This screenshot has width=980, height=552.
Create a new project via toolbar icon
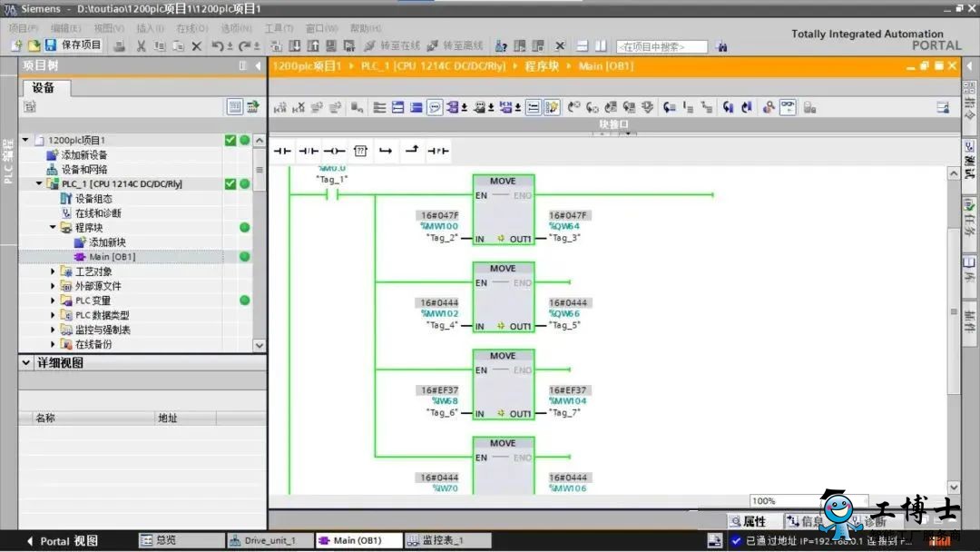pyautogui.click(x=16, y=45)
